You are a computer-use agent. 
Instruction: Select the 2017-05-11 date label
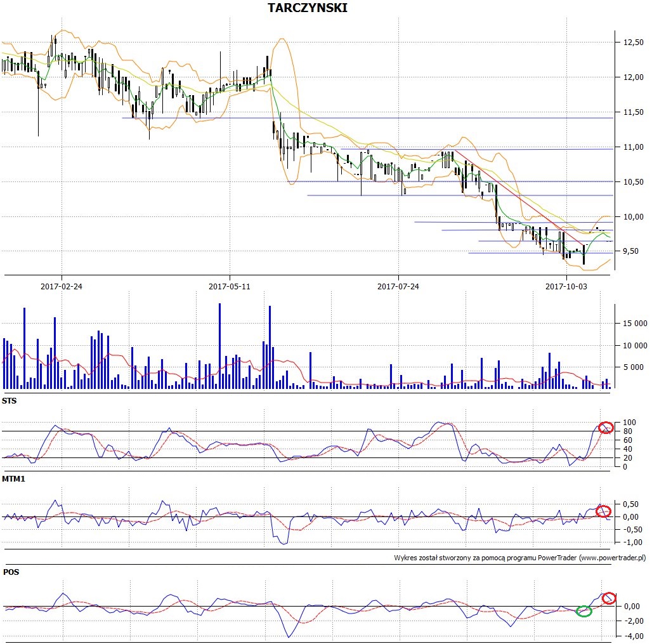pyautogui.click(x=229, y=286)
